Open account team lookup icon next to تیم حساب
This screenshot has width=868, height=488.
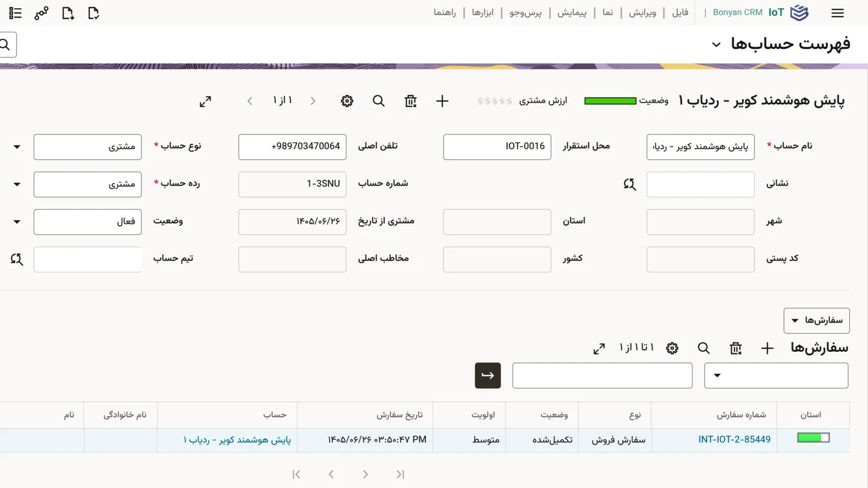[x=17, y=259]
